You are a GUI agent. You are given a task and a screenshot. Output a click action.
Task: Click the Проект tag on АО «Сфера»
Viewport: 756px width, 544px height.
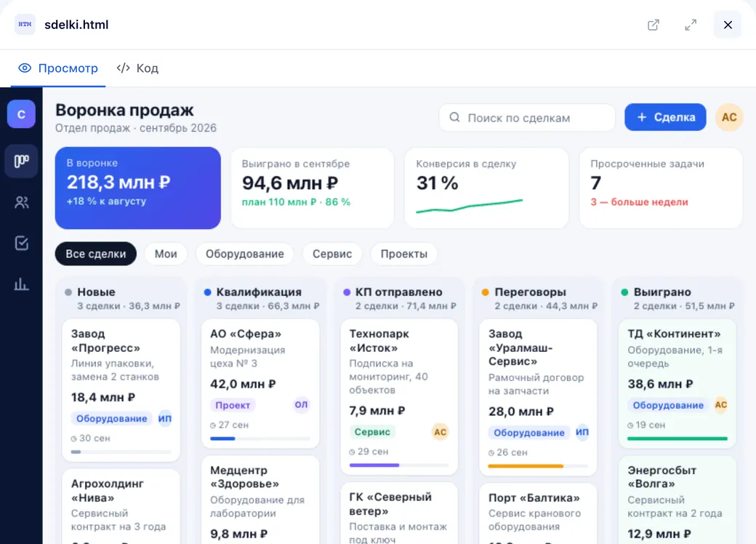233,405
